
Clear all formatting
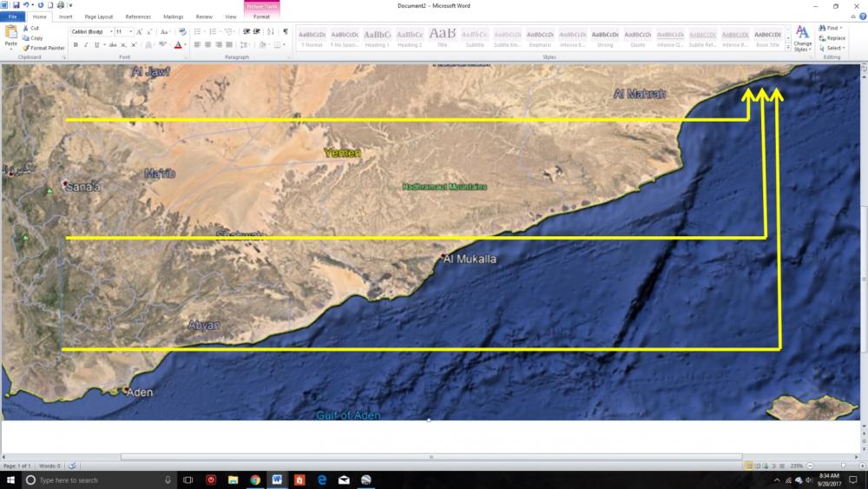pyautogui.click(x=182, y=32)
